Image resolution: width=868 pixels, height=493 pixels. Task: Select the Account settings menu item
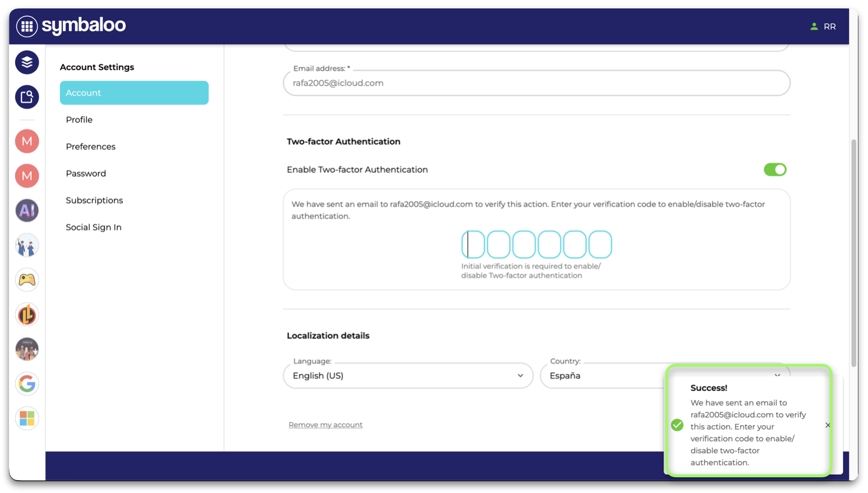[x=134, y=93]
